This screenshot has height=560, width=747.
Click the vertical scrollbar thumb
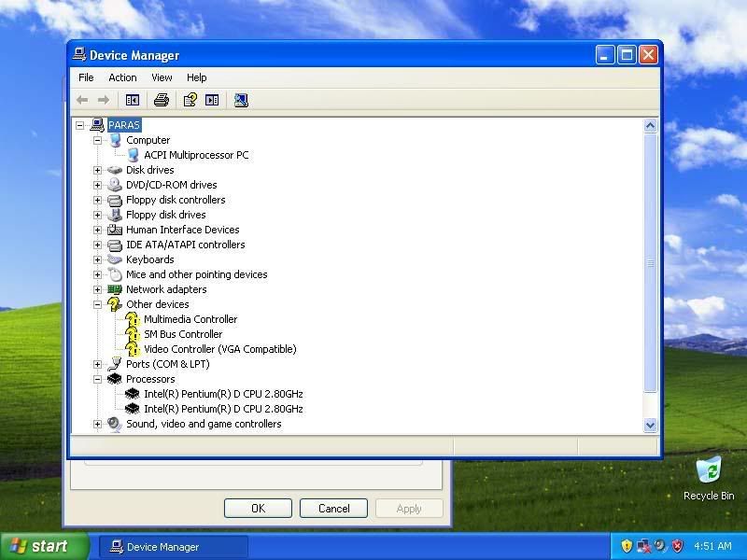[650, 263]
